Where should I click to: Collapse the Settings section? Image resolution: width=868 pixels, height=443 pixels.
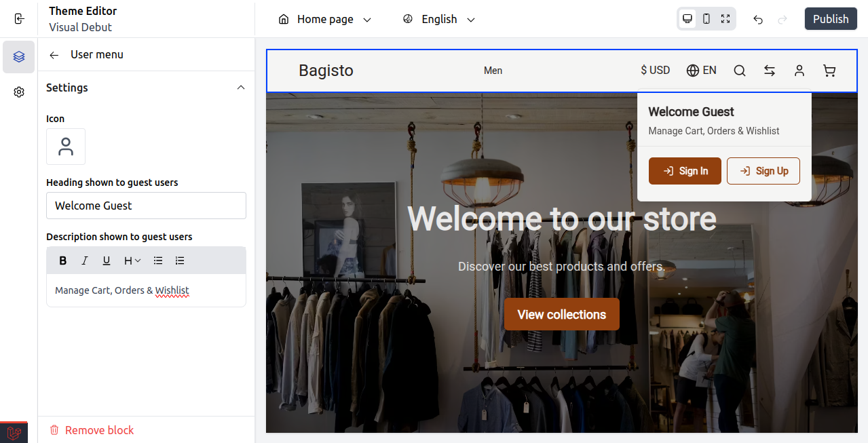(241, 88)
